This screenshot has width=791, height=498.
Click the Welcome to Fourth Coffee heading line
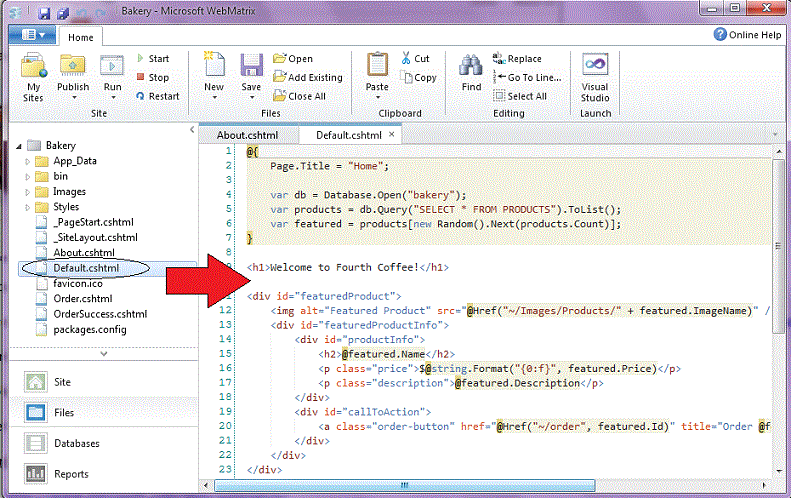click(348, 267)
